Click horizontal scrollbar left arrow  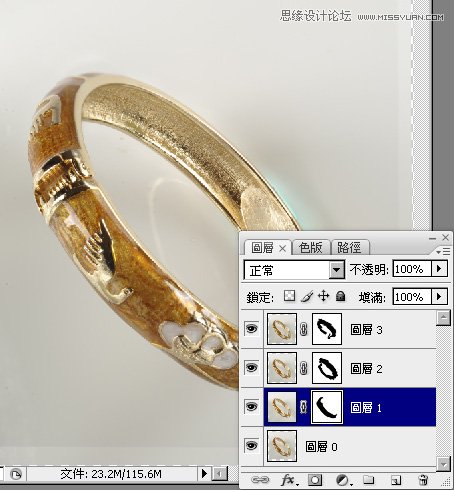tap(220, 474)
